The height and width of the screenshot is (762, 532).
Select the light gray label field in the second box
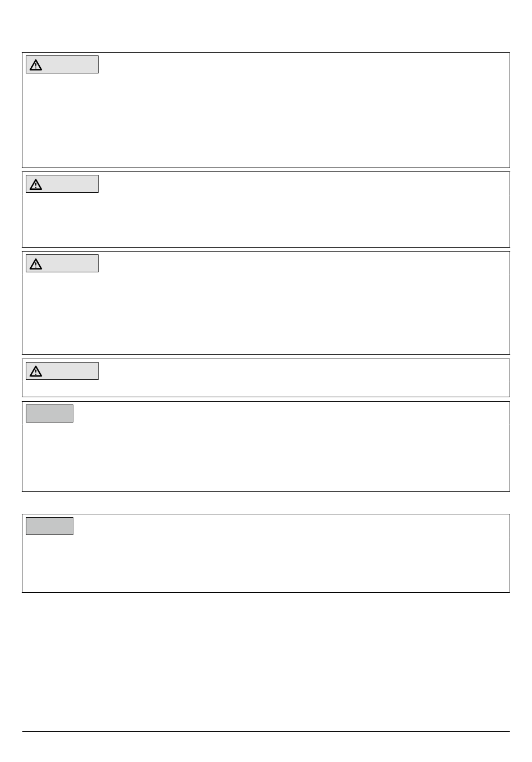pyautogui.click(x=62, y=184)
